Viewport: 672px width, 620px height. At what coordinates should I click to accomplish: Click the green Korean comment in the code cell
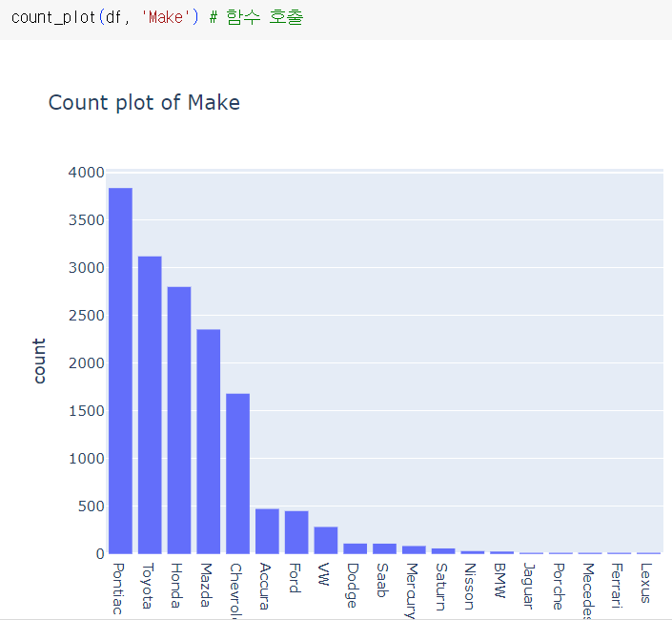[256, 17]
